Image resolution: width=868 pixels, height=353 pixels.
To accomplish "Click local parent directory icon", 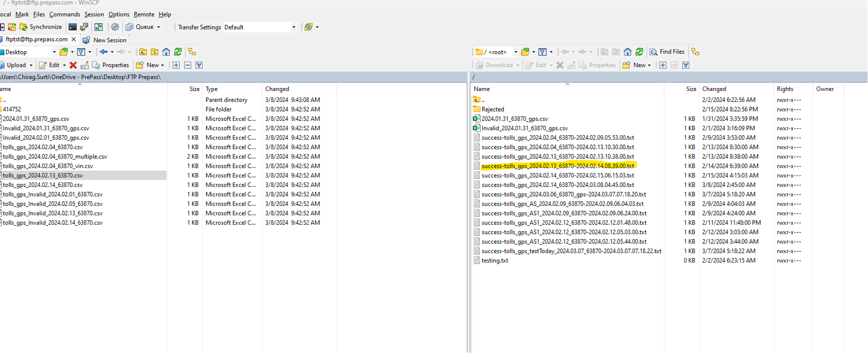I will pyautogui.click(x=143, y=52).
